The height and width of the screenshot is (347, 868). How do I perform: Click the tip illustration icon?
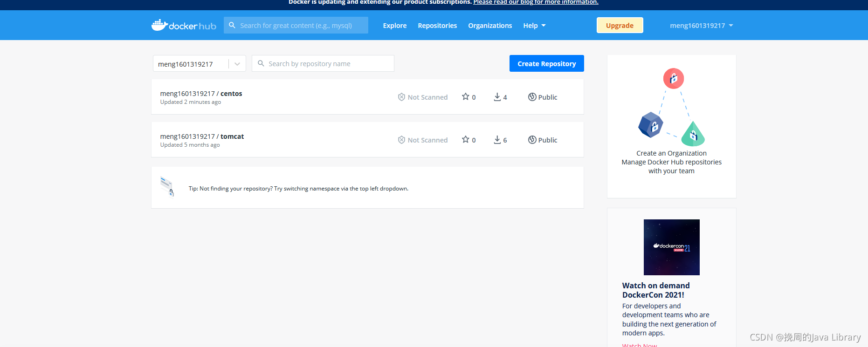pos(167,187)
